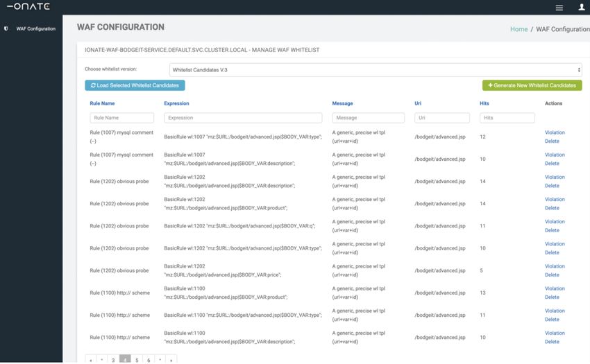View Violation for rule 1202 BODY_VAR:q
This screenshot has height=364, width=590.
point(555,221)
